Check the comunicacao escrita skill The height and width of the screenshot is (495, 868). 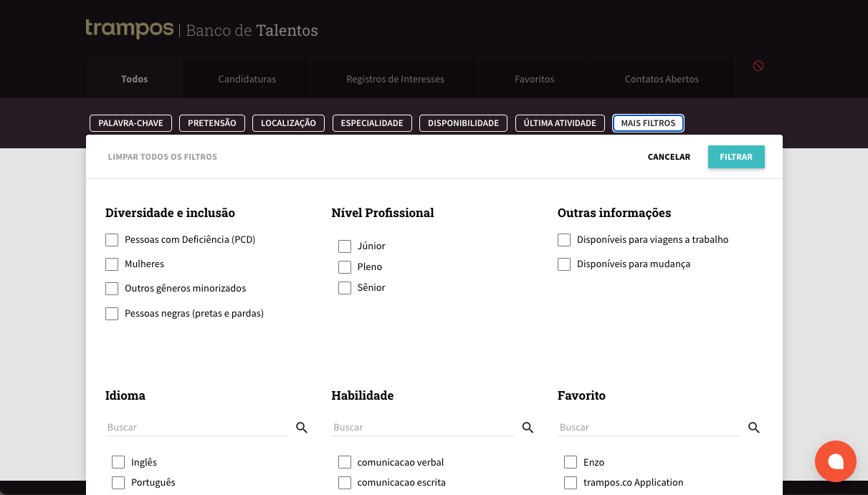coord(345,483)
